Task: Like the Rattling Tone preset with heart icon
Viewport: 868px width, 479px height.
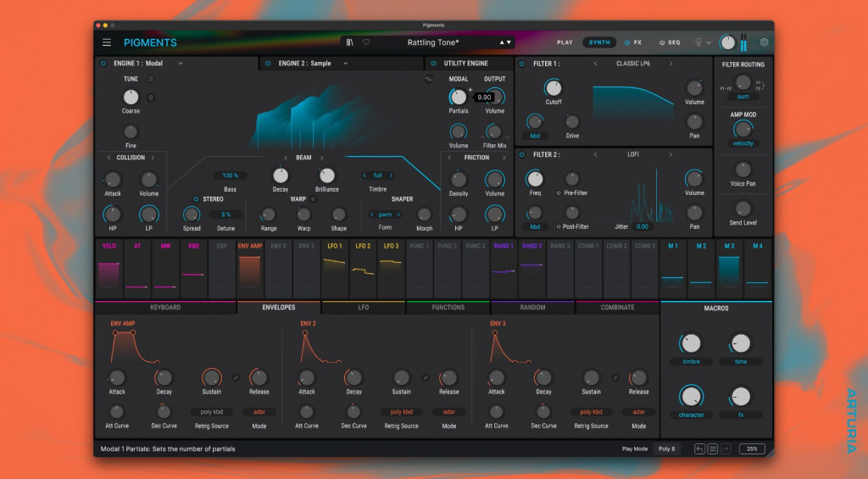Action: [366, 42]
